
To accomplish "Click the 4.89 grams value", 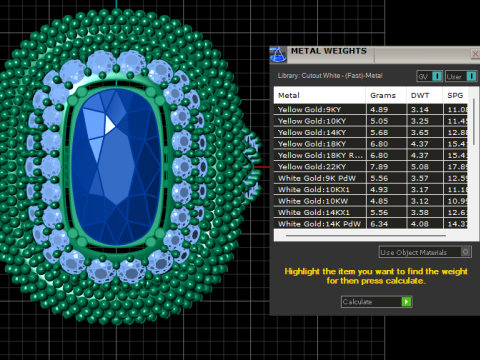I will coord(379,110).
